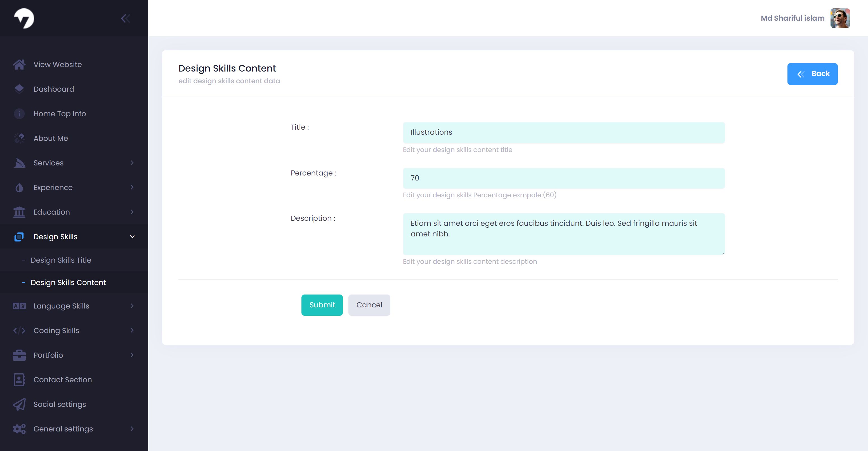Click the Social settings paper plane icon
This screenshot has width=868, height=451.
[x=19, y=404]
